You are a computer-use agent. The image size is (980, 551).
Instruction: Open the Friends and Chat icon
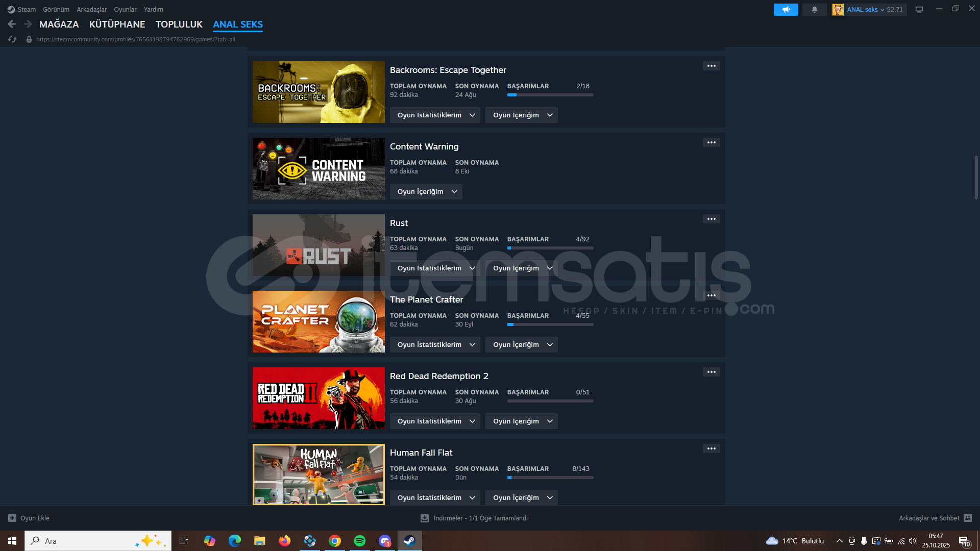968,518
